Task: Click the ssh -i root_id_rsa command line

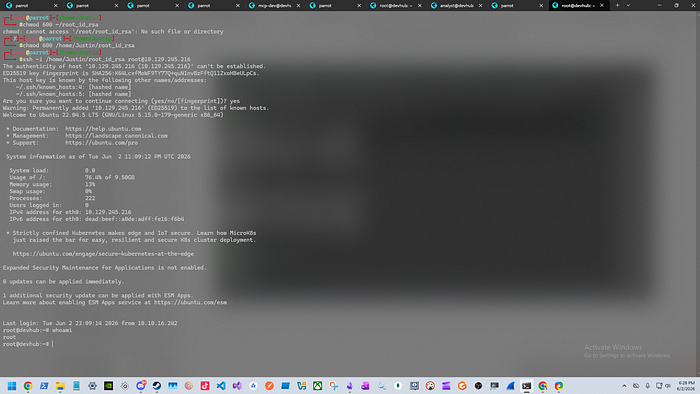Action: click(107, 59)
